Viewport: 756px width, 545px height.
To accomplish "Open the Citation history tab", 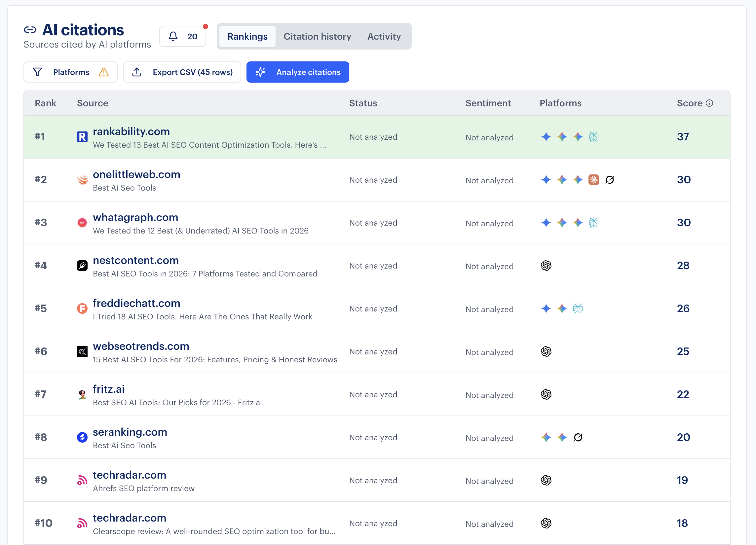I will tap(317, 36).
